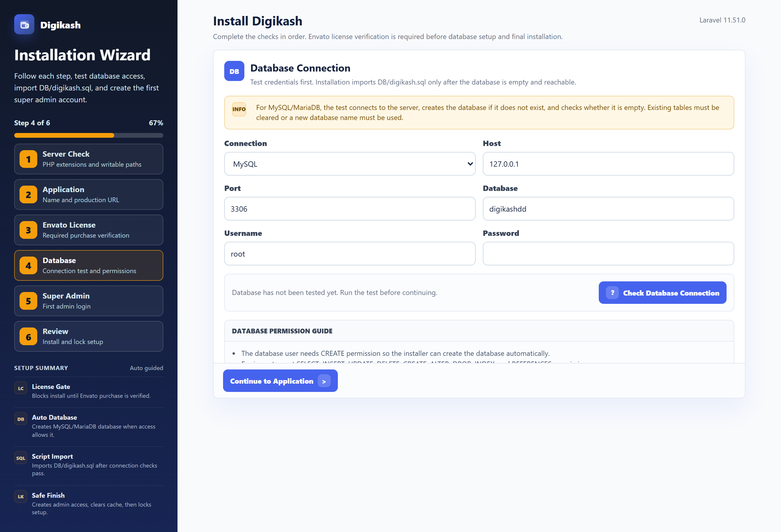781x532 pixels.
Task: Open the Connection dropdown showing MySQL
Action: tap(349, 164)
